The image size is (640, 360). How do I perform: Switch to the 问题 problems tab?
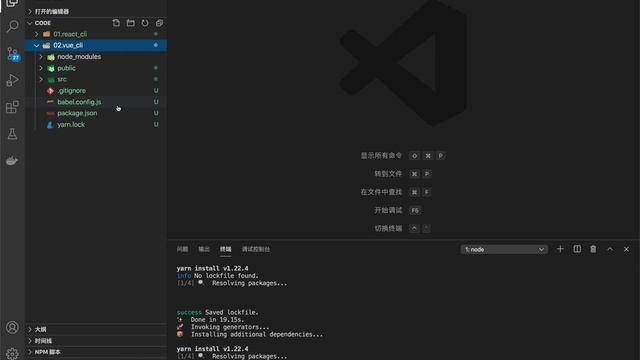(182, 249)
